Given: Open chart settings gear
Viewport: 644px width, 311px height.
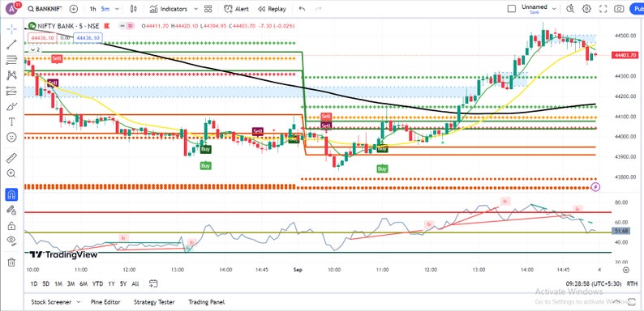Looking at the screenshot, I should 586,9.
